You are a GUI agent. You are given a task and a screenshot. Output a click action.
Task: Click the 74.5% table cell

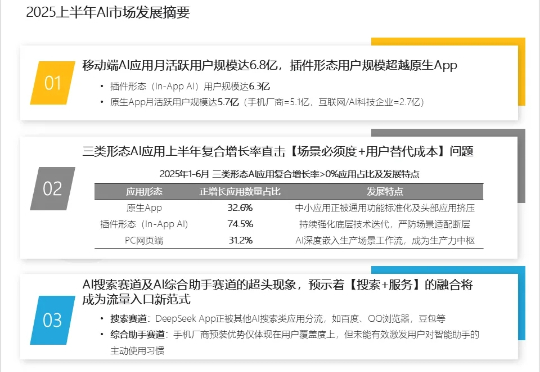pyautogui.click(x=240, y=224)
